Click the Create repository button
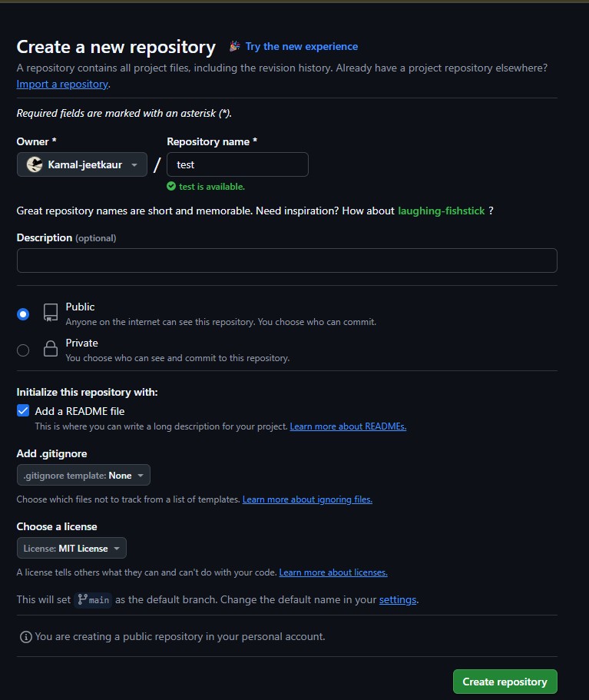Image resolution: width=589 pixels, height=700 pixels. 505,682
